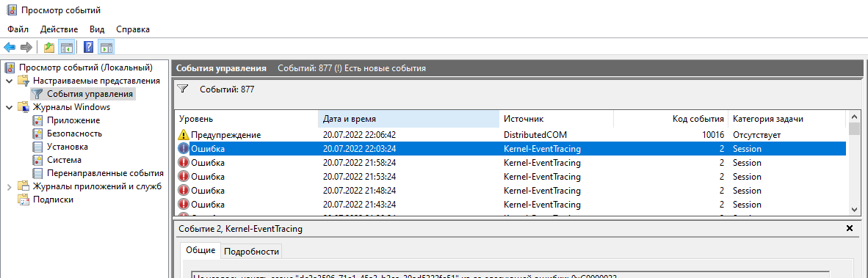Click the Forward arrow toolbar icon
Image resolution: width=868 pixels, height=278 pixels.
(x=26, y=48)
